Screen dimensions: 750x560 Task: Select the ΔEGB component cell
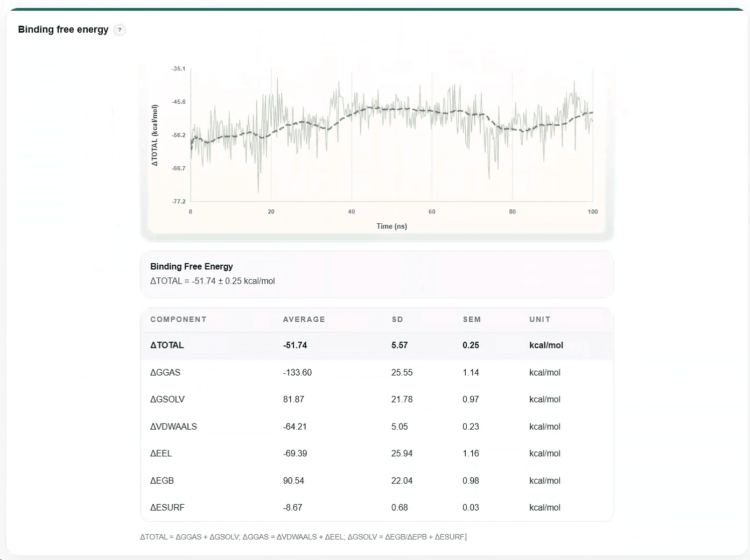pos(162,480)
